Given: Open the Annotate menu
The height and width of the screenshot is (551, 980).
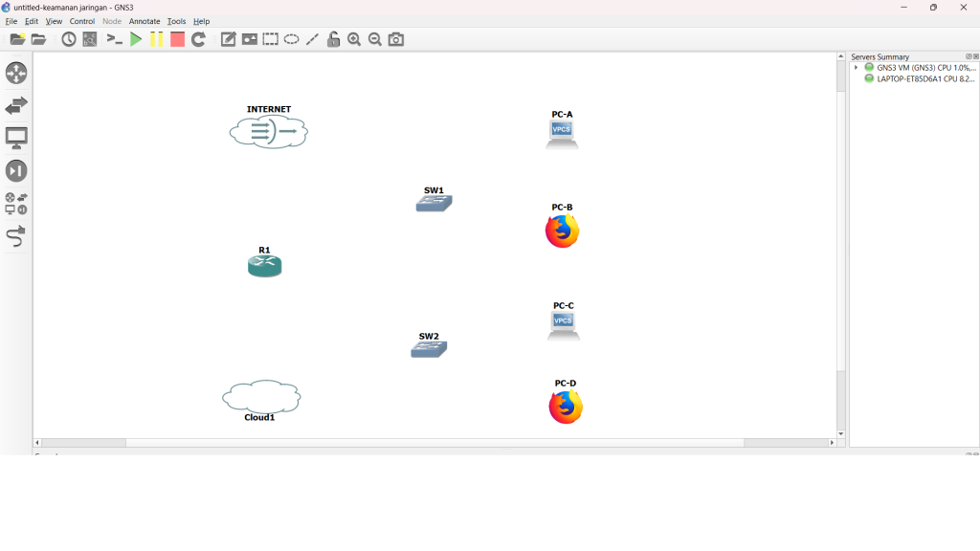Looking at the screenshot, I should (145, 21).
